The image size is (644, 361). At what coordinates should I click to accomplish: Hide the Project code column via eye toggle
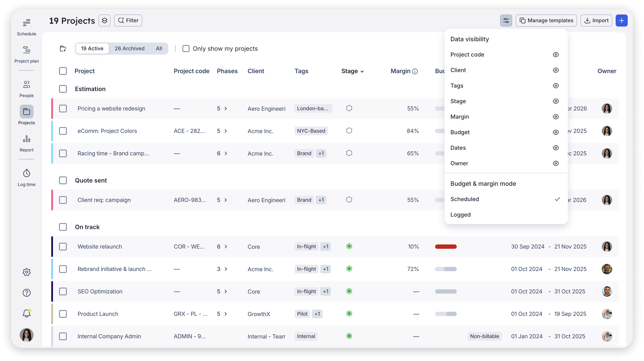tap(556, 55)
